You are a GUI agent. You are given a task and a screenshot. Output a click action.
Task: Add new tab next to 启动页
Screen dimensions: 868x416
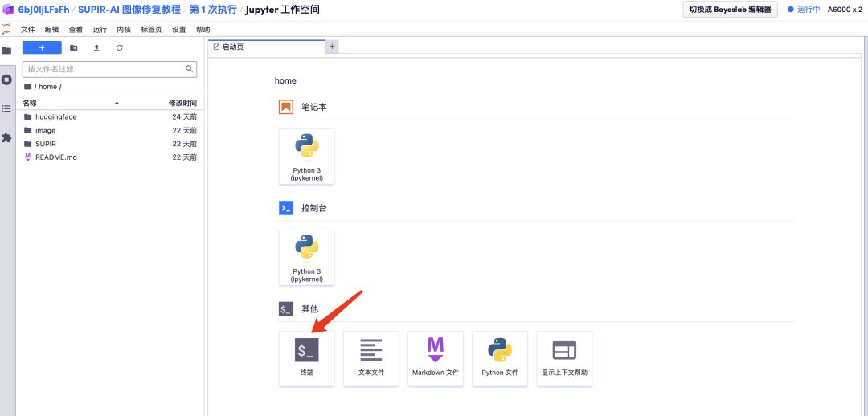(332, 47)
